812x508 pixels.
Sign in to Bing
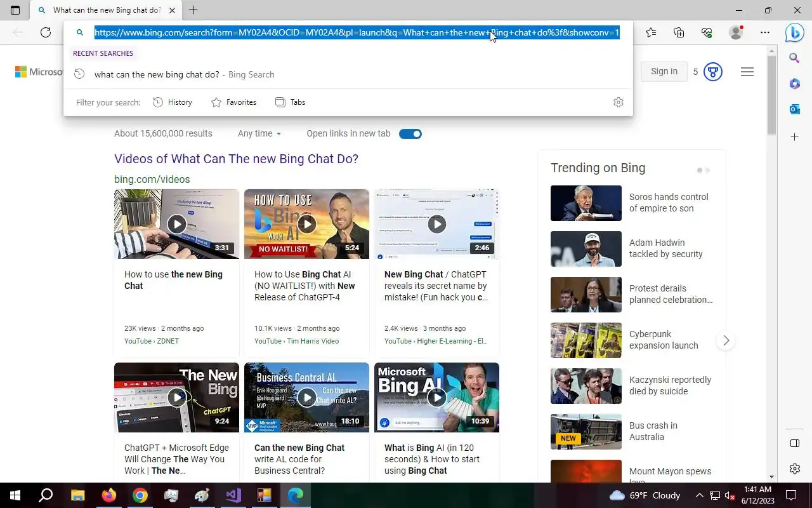click(664, 71)
